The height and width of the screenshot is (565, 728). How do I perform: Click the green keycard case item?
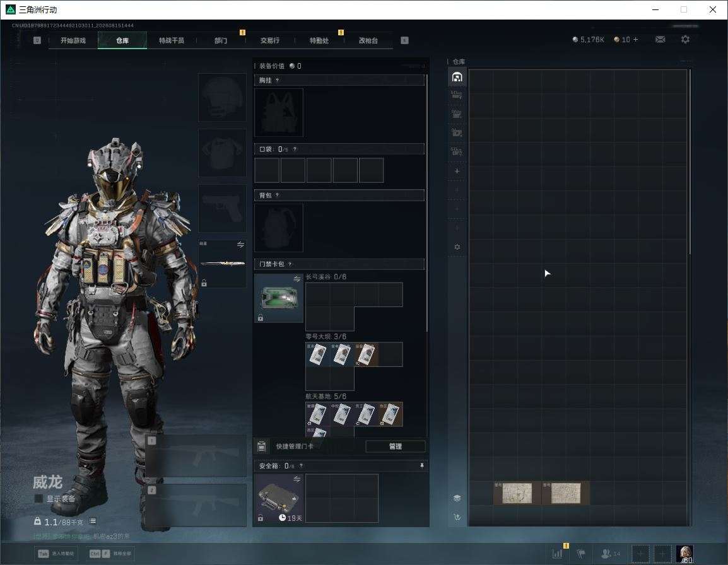click(279, 298)
